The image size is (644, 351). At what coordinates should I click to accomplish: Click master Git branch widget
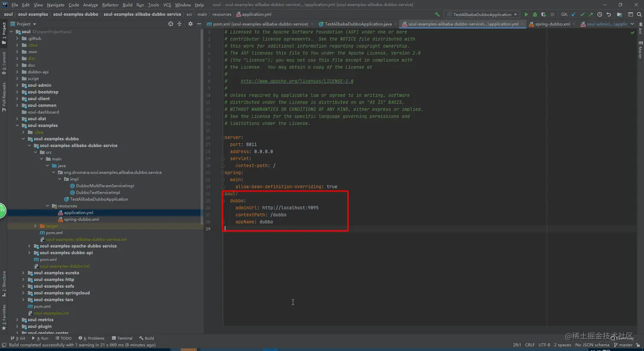pyautogui.click(x=623, y=345)
